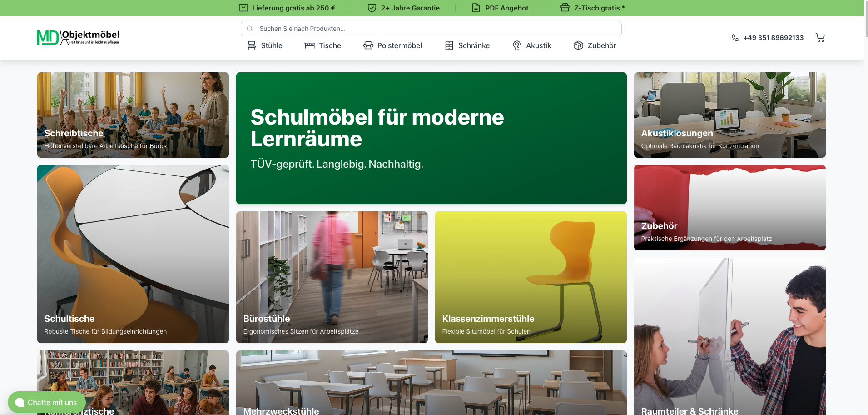Focus the product search field
Image resolution: width=868 pixels, height=415 pixels.
431,29
